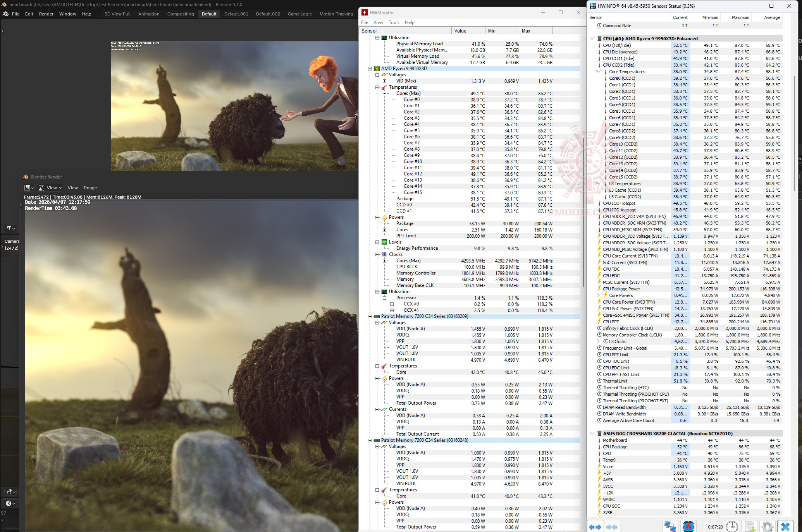The width and height of the screenshot is (802, 532).
Task: Open HWMonitor Tools menu
Action: coord(394,22)
